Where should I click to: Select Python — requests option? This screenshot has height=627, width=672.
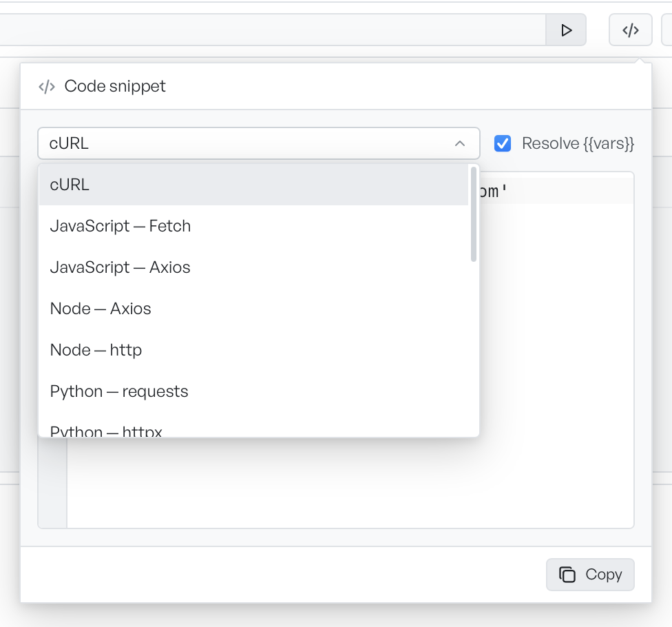253,391
